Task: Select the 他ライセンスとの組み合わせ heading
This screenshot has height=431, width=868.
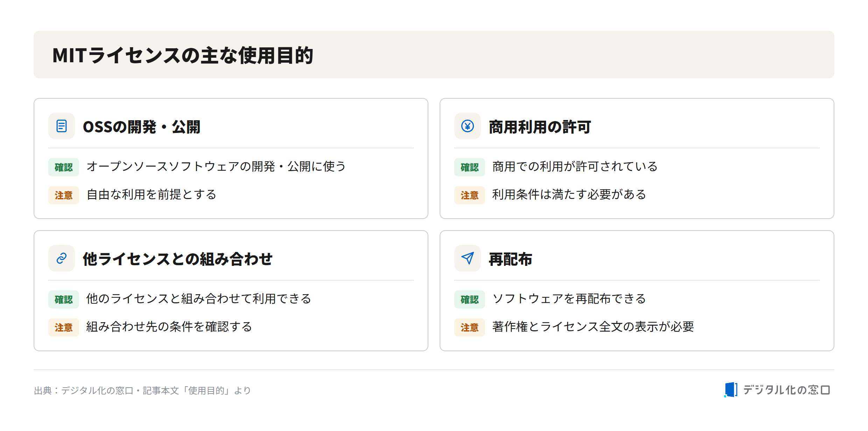Action: 177,259
